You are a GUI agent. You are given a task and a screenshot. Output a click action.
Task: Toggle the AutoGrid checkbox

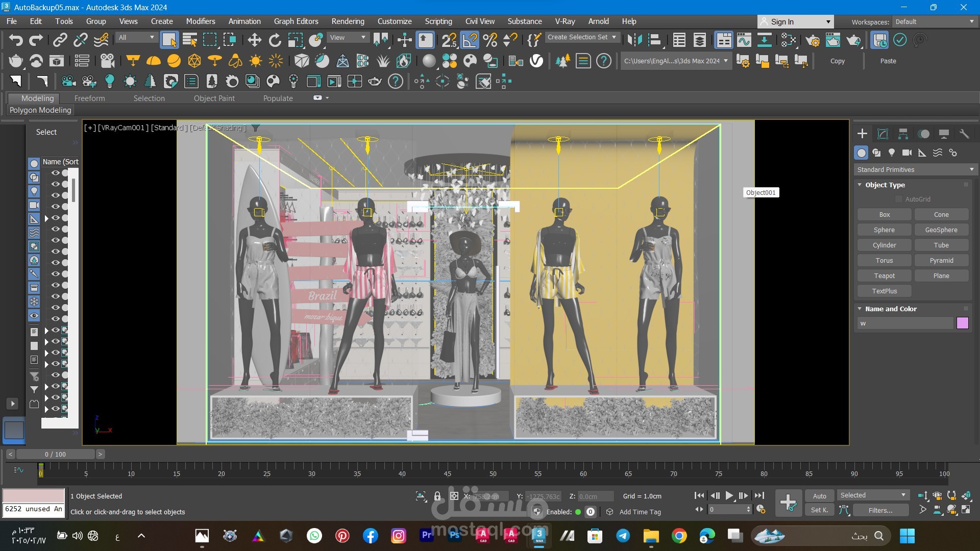coord(899,199)
